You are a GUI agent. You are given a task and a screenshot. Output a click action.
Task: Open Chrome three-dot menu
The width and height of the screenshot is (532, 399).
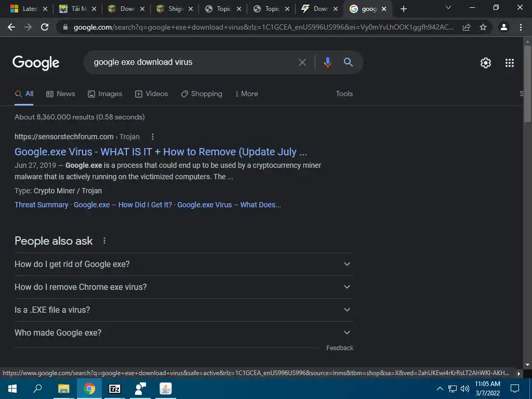(x=521, y=27)
